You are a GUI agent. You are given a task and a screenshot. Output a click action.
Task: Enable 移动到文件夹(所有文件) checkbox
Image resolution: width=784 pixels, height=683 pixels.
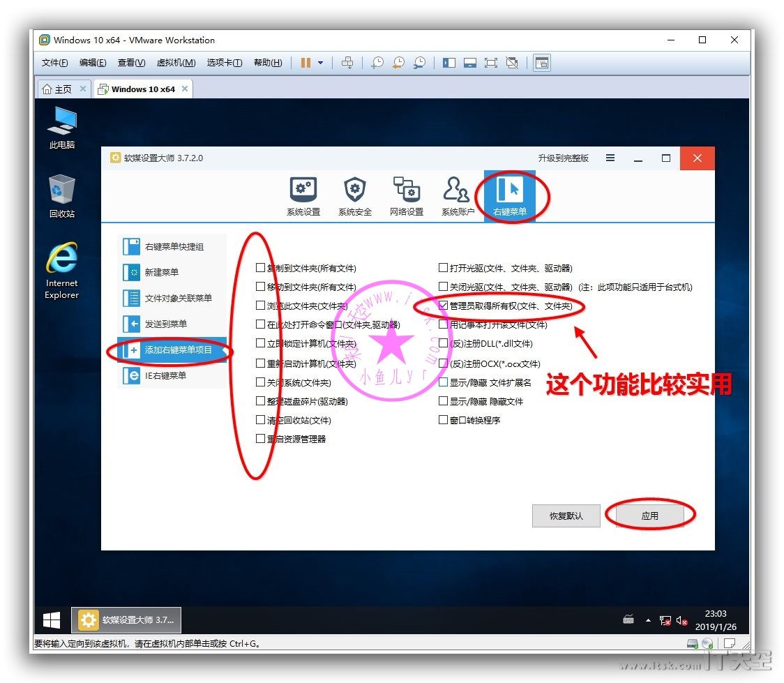[260, 287]
